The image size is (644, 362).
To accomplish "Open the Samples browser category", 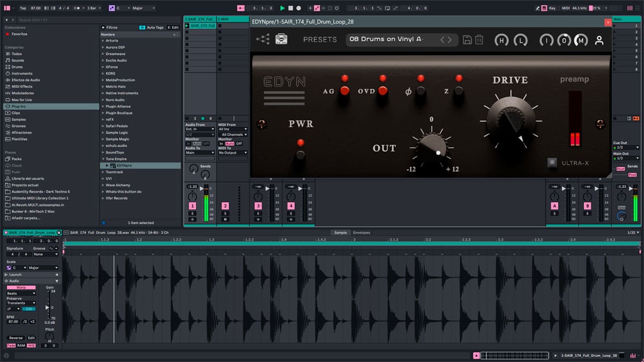I will coord(19,120).
